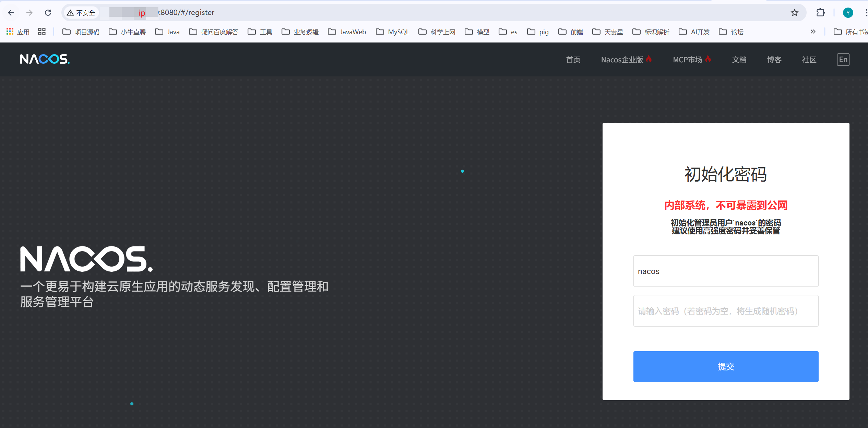Click the password input field
This screenshot has height=428, width=868.
point(726,310)
